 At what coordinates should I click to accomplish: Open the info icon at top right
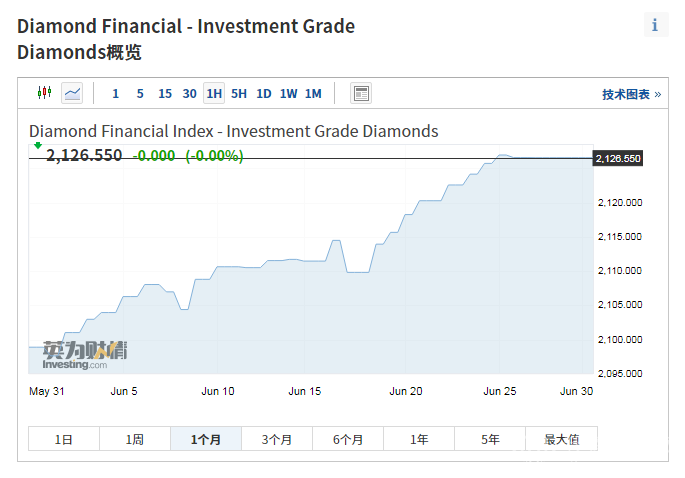tap(655, 25)
